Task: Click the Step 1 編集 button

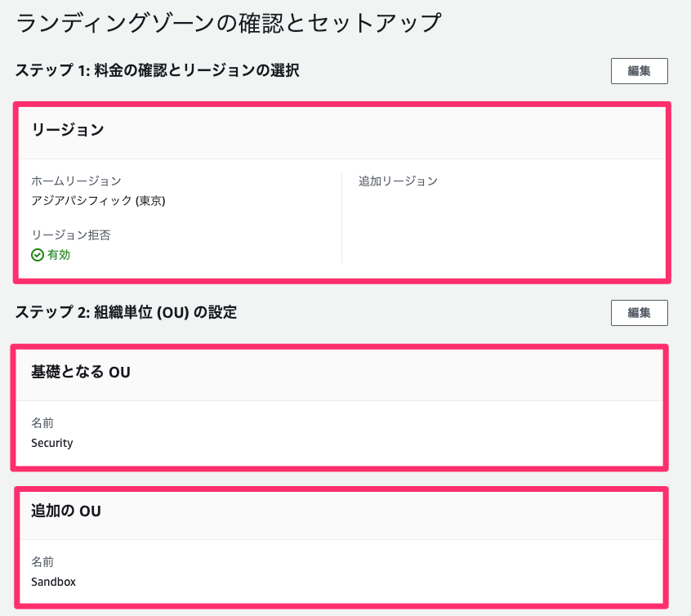Action: pos(639,71)
